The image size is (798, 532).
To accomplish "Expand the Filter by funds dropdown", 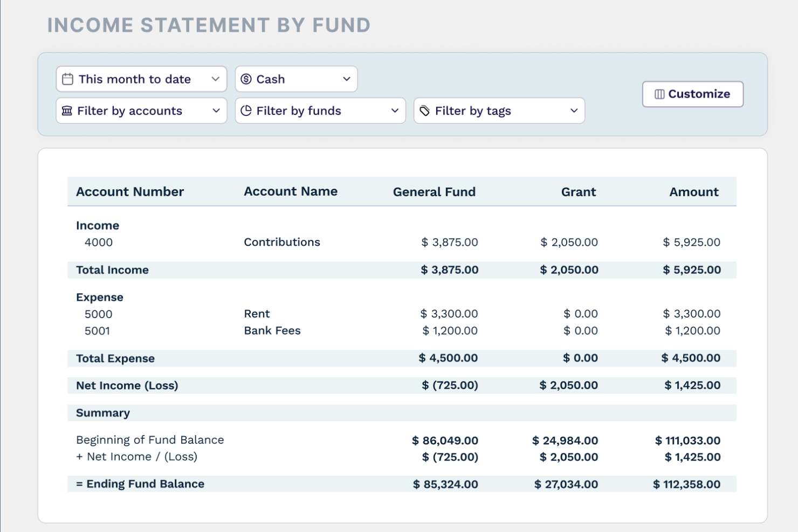I will (x=320, y=110).
